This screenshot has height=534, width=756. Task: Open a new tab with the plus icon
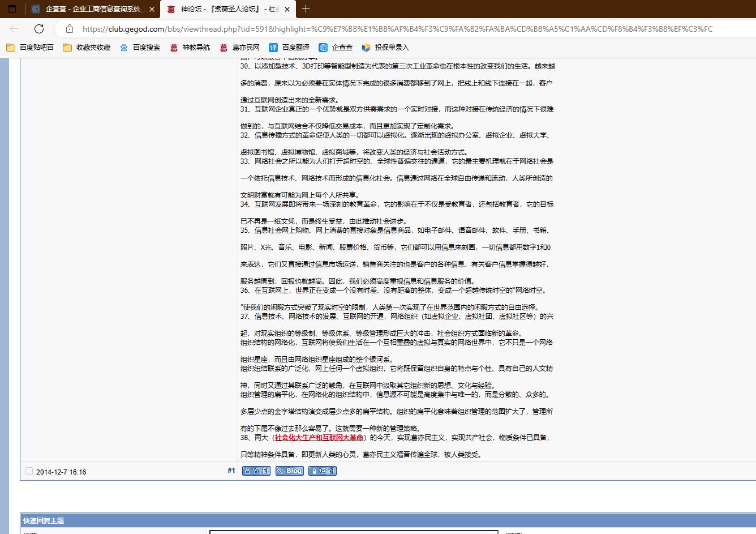pos(306,9)
